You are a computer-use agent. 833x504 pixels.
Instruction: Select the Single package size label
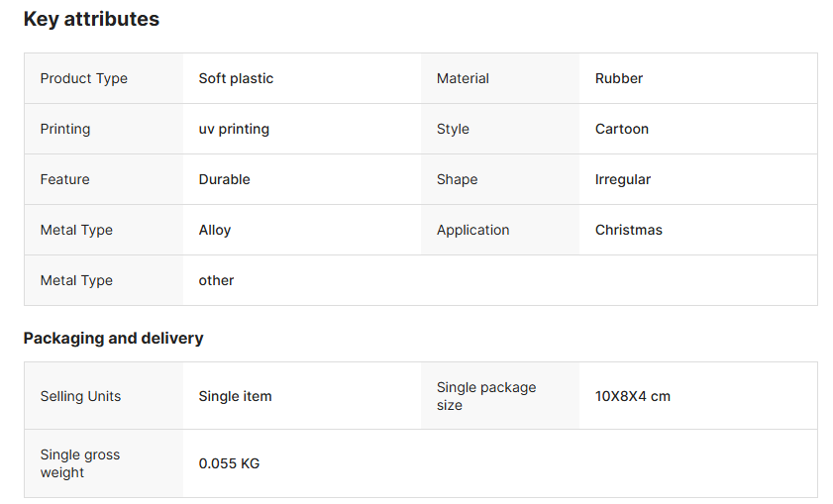click(x=486, y=396)
